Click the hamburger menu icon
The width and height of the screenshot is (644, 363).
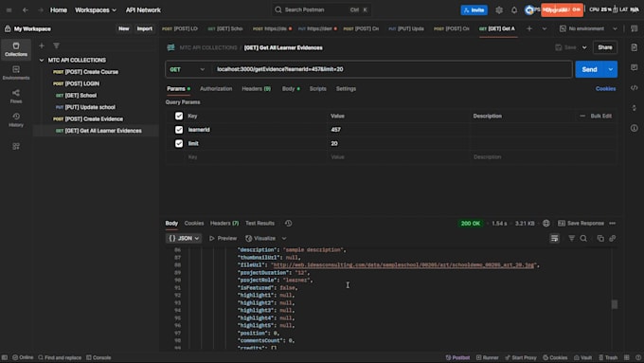point(9,9)
